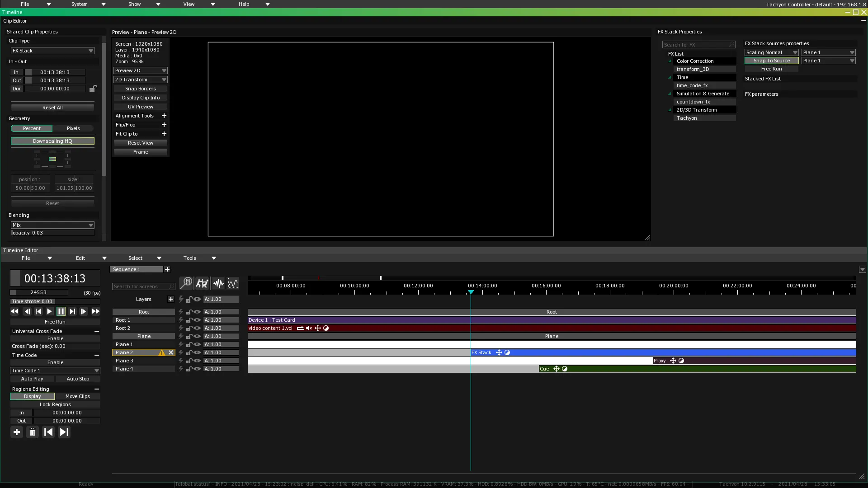
Task: Open the Blending Mix mode dropdown
Action: coord(52,225)
